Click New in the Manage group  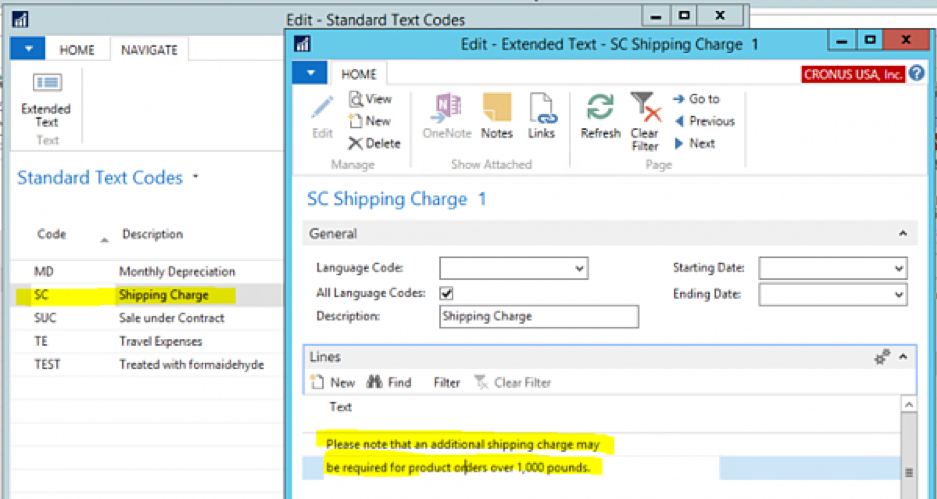(370, 121)
